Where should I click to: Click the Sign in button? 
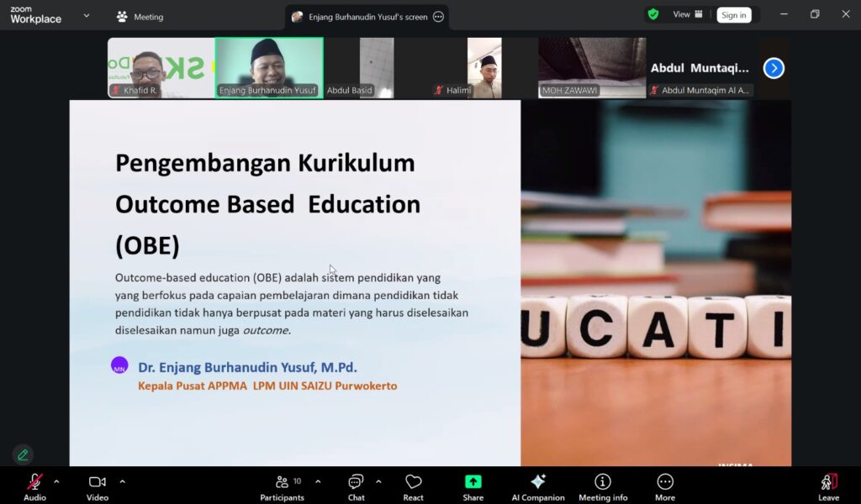733,15
